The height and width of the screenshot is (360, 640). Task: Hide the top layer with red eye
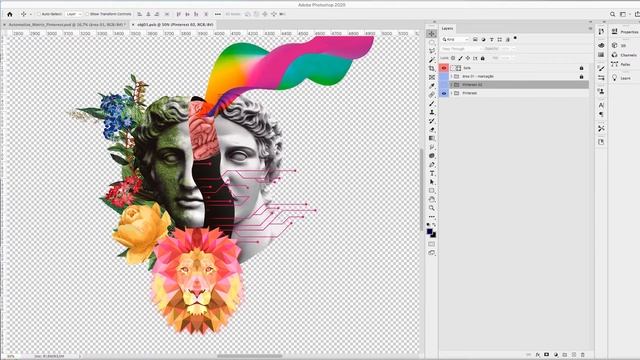click(444, 68)
